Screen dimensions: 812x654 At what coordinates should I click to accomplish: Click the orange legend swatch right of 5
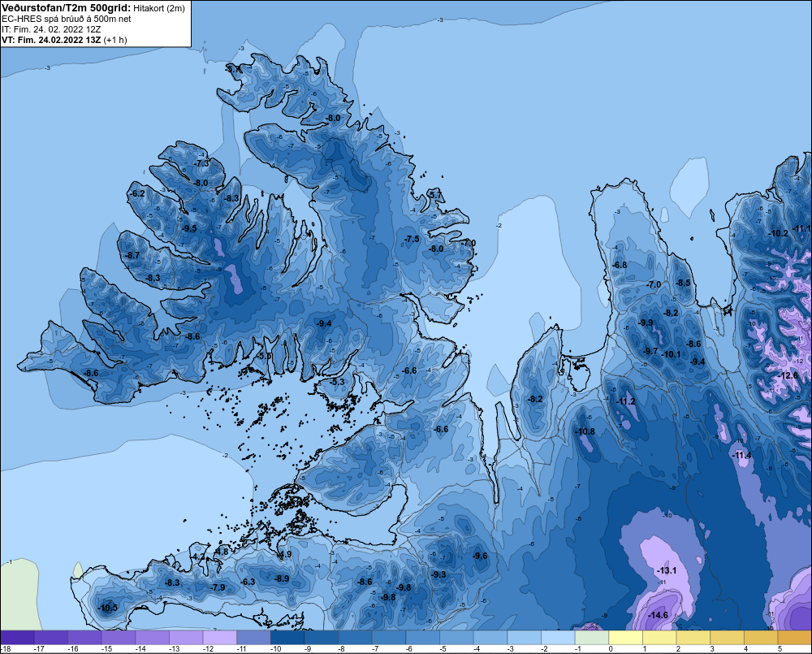point(794,638)
